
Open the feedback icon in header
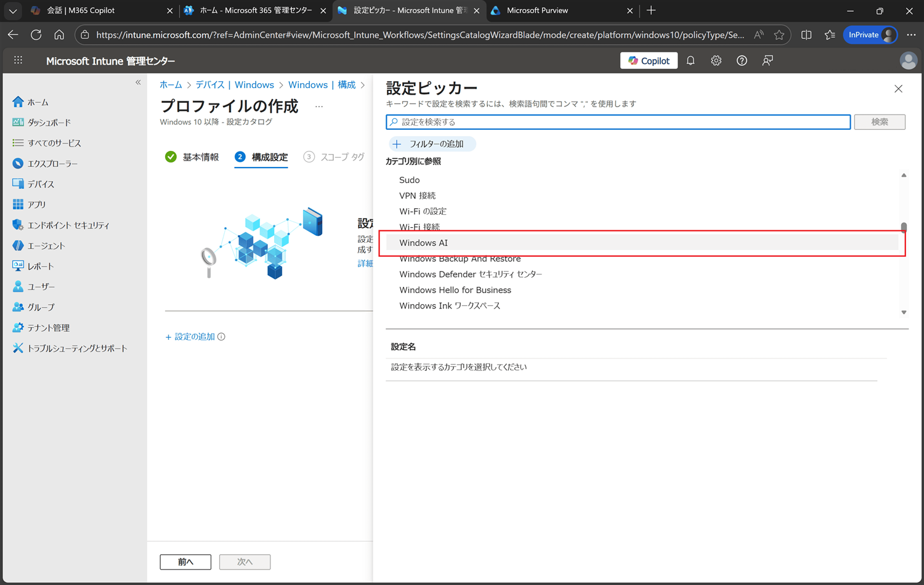[768, 60]
